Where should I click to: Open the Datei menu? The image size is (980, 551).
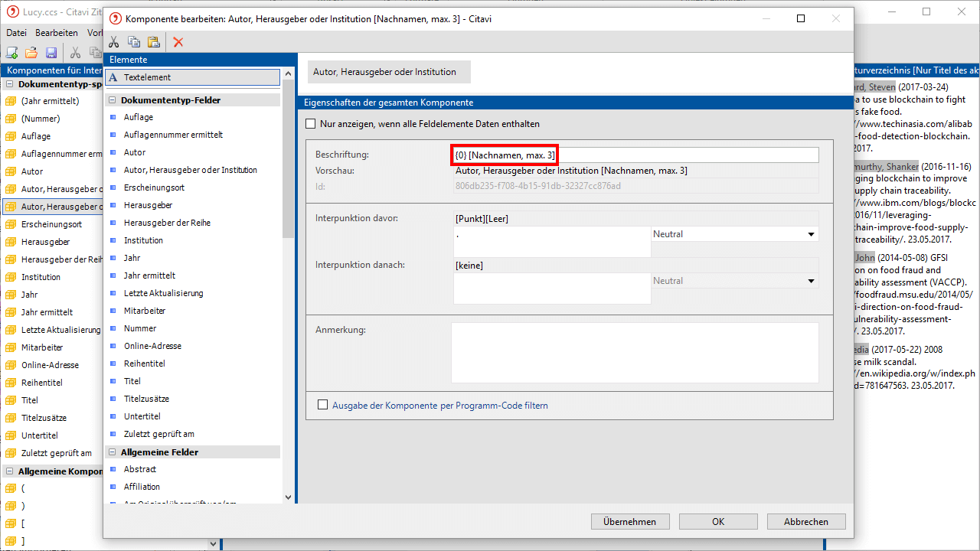coord(16,33)
